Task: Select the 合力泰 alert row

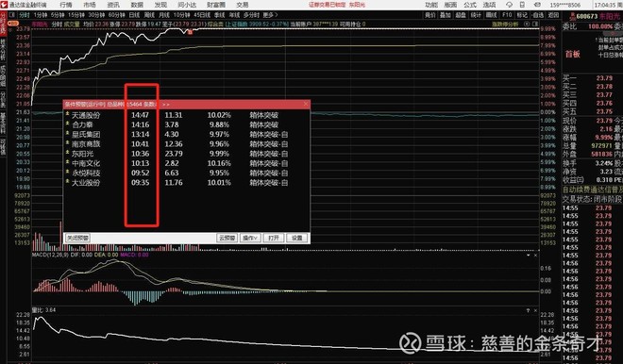Action: pos(186,124)
